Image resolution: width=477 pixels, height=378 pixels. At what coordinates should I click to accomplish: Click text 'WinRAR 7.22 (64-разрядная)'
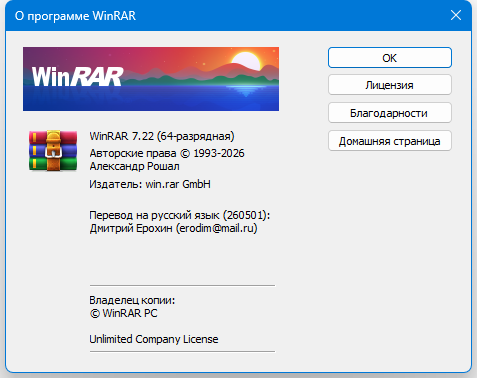162,136
